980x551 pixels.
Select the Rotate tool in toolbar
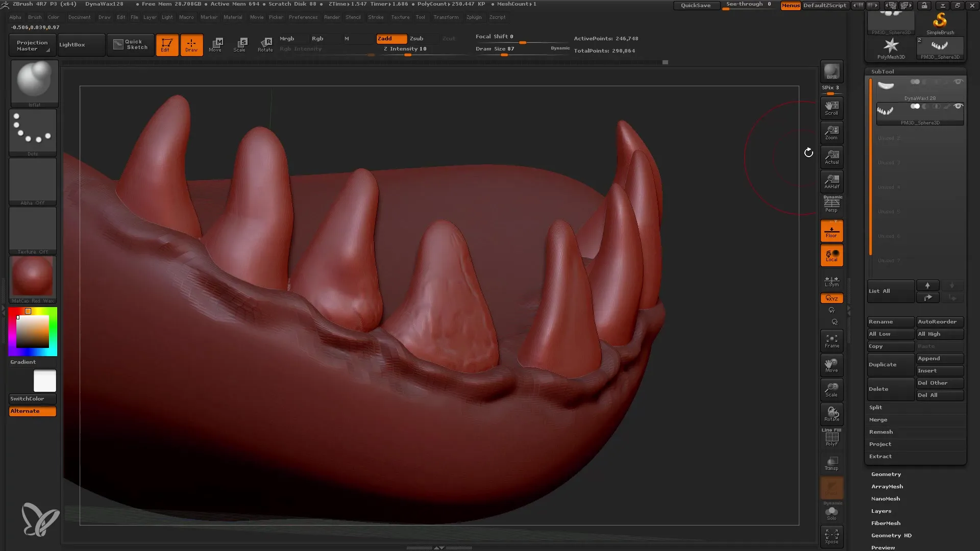coord(264,44)
